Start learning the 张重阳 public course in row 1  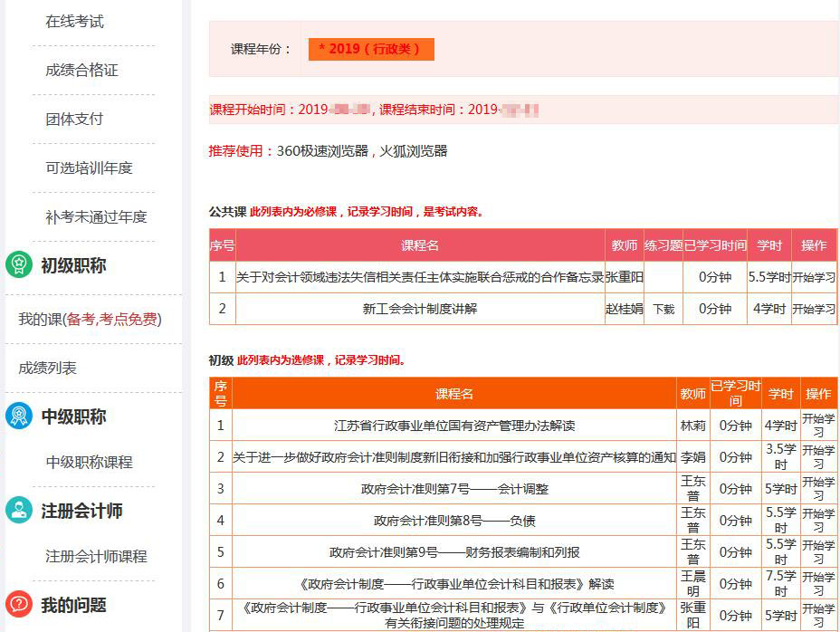814,277
